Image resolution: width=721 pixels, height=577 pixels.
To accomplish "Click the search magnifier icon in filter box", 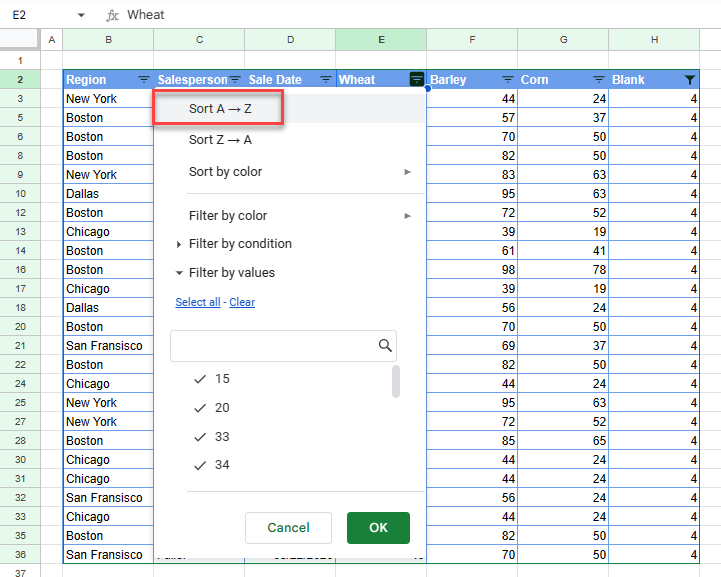I will click(385, 346).
